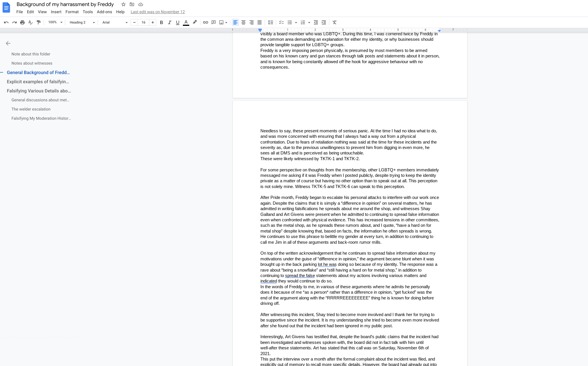Open the zoom level dropdown
588x366 pixels.
point(55,22)
